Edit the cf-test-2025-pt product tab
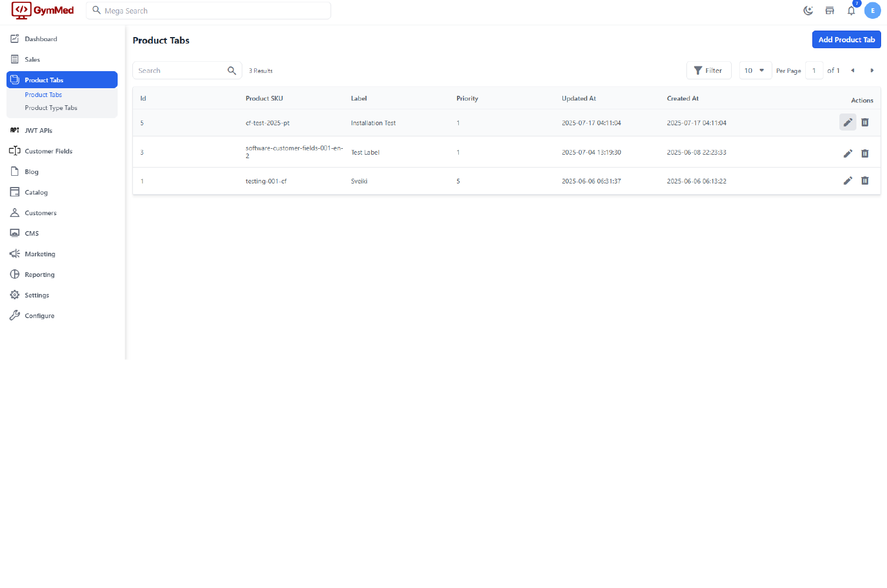The width and height of the screenshot is (887, 588). [x=848, y=122]
